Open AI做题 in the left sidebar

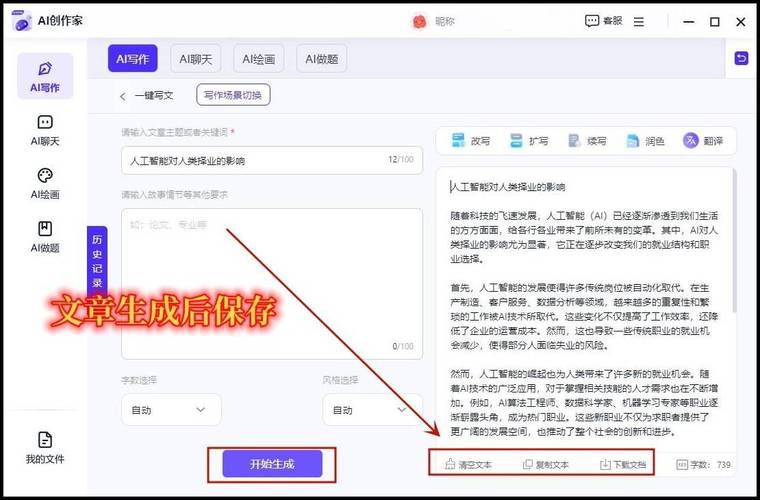(45, 237)
